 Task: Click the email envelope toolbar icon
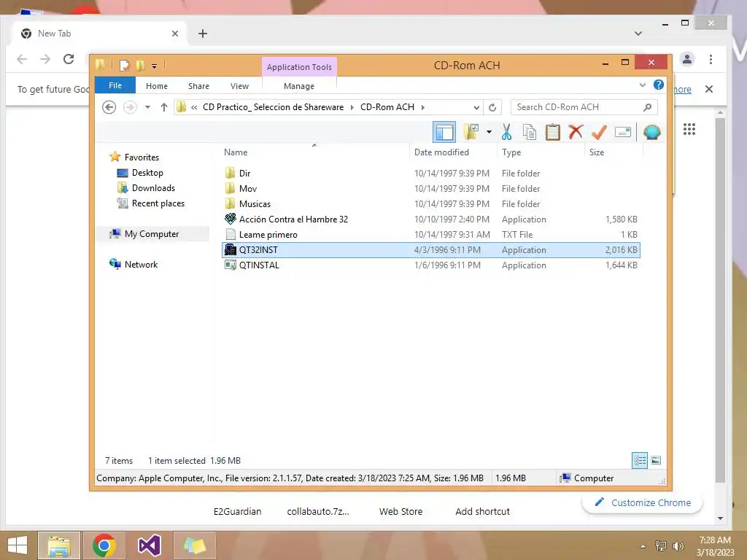[x=623, y=132]
